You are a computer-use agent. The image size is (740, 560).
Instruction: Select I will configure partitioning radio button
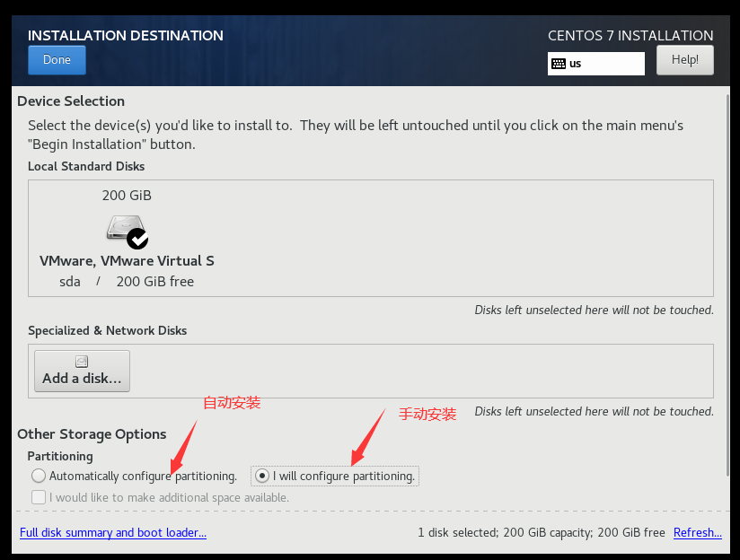coord(262,476)
